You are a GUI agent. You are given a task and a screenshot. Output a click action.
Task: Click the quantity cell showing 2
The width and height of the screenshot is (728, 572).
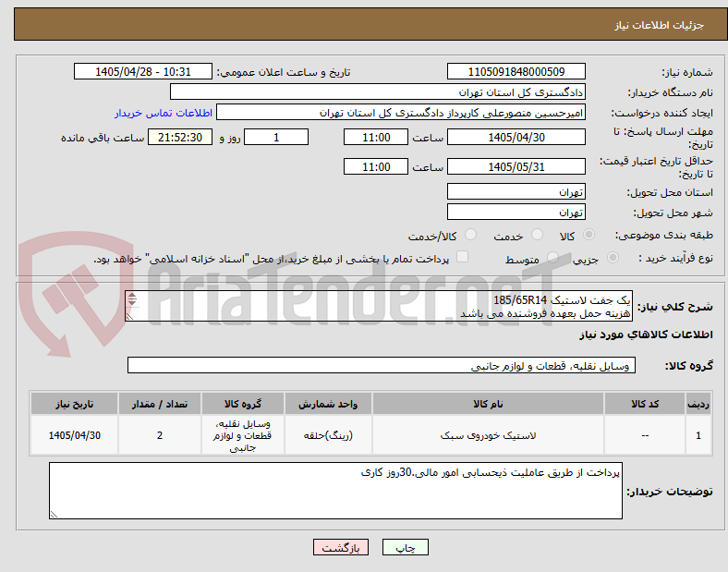coord(160,435)
